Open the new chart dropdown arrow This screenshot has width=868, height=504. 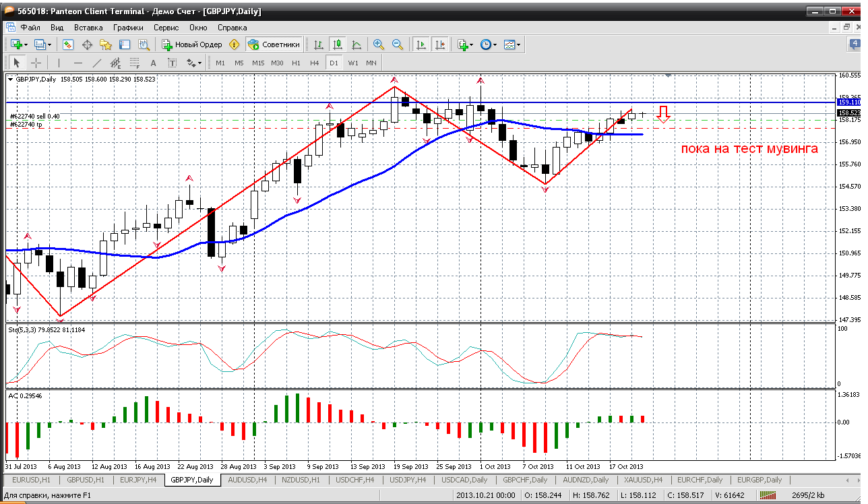(x=26, y=44)
